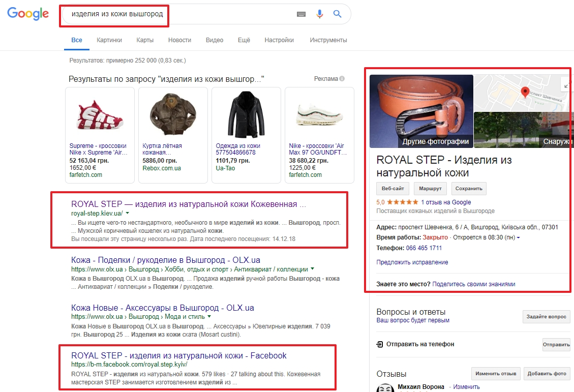
Task: Select the Все tab
Action: [x=76, y=40]
